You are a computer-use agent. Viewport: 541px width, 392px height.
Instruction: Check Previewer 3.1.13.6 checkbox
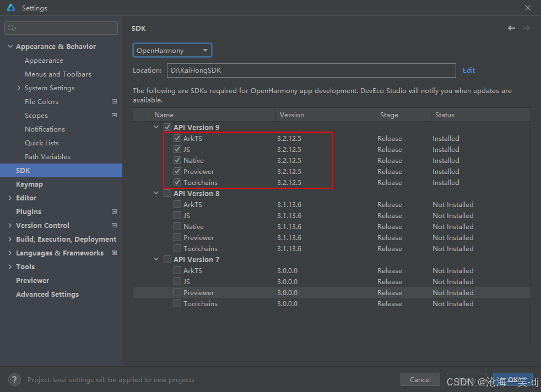pos(177,237)
